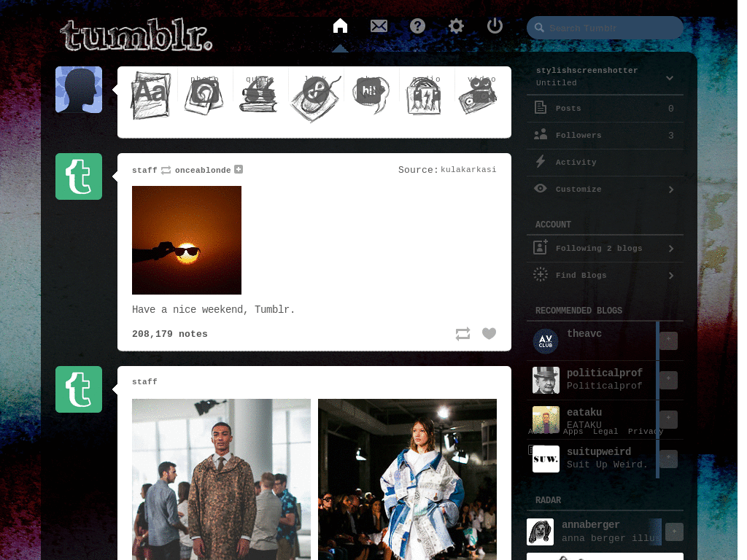
Task: Follow politicalprof with plus button
Action: pos(668,380)
